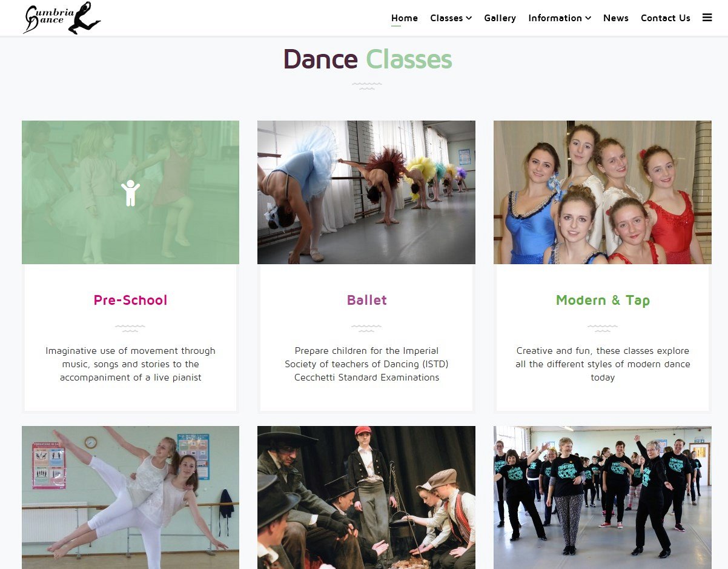Click the theatre campfire scene photo
Viewport: 728px width, 569px height.
tap(366, 497)
